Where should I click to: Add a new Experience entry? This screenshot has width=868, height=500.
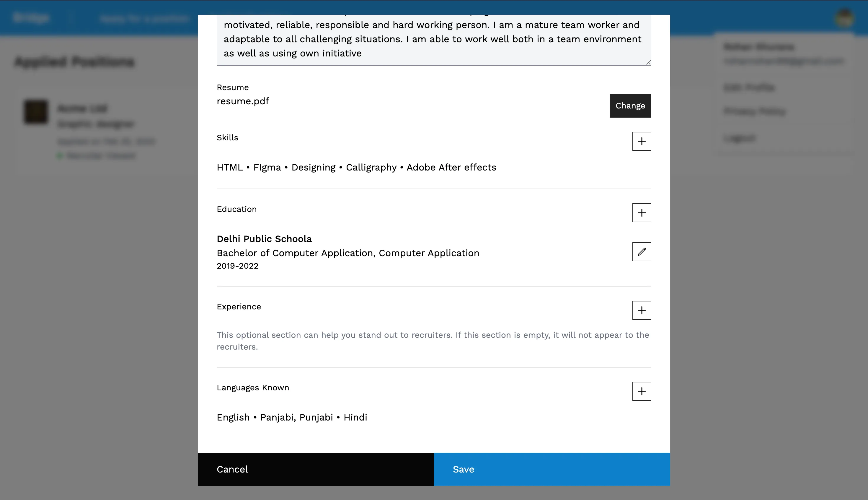(x=641, y=311)
